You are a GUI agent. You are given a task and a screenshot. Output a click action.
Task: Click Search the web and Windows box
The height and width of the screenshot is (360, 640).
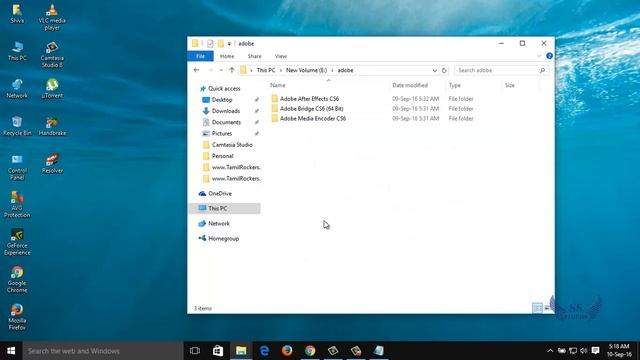pyautogui.click(x=103, y=351)
